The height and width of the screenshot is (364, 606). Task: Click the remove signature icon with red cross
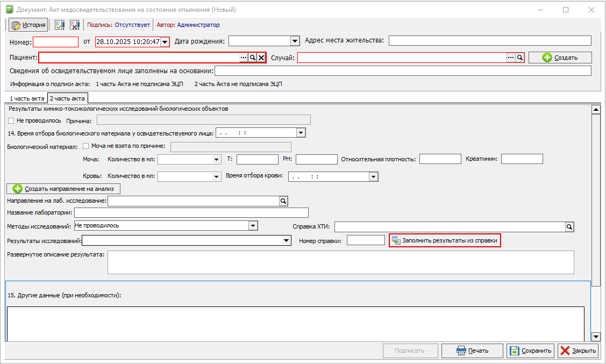[x=75, y=25]
